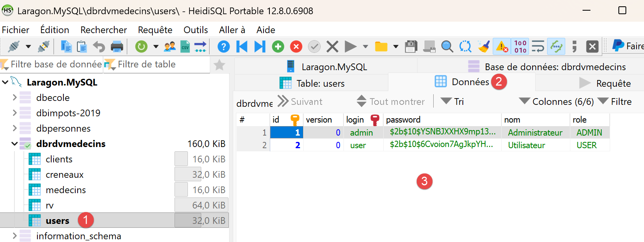Click the grey close tab X icon
The width and height of the screenshot is (644, 242).
point(592,47)
